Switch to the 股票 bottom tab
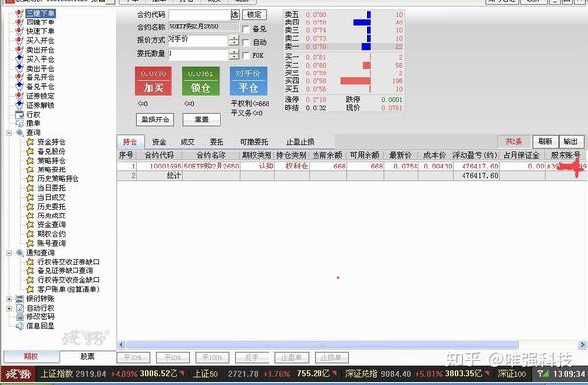588x385 pixels. tap(88, 357)
